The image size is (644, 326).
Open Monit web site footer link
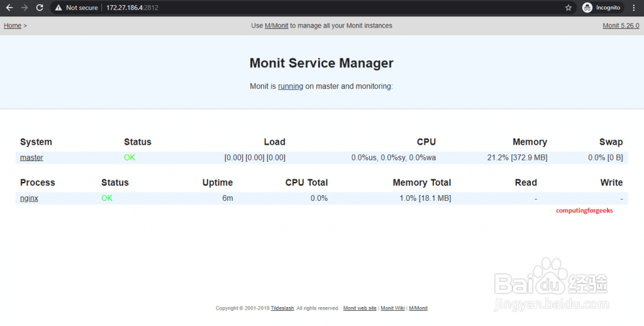click(x=360, y=308)
